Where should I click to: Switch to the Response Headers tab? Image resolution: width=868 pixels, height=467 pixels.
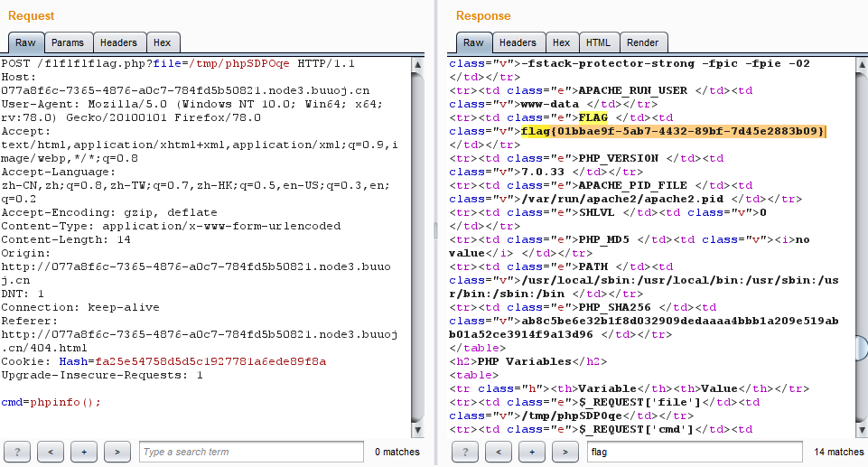pos(518,42)
